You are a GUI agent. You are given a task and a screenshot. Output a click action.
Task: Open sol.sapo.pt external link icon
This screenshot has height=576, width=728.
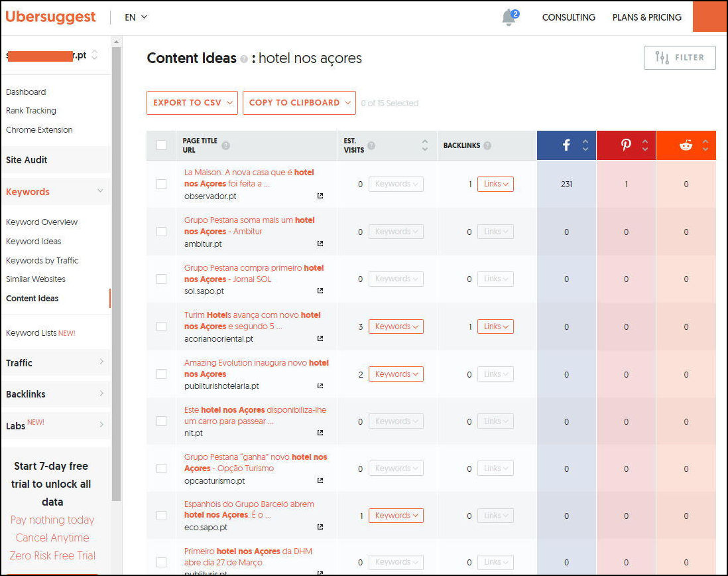[320, 291]
